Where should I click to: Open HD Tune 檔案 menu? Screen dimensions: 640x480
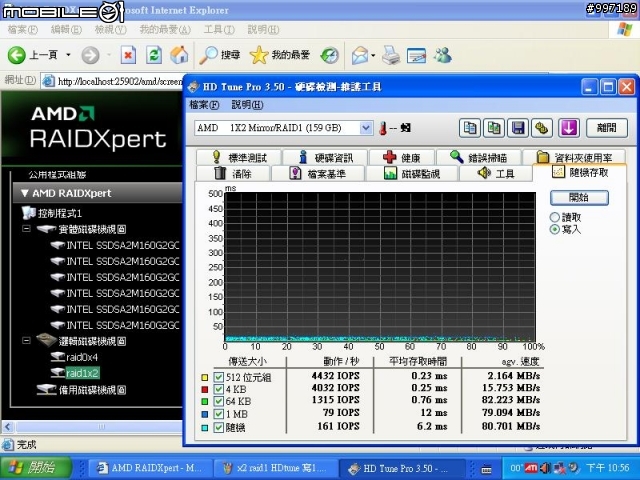[204, 105]
